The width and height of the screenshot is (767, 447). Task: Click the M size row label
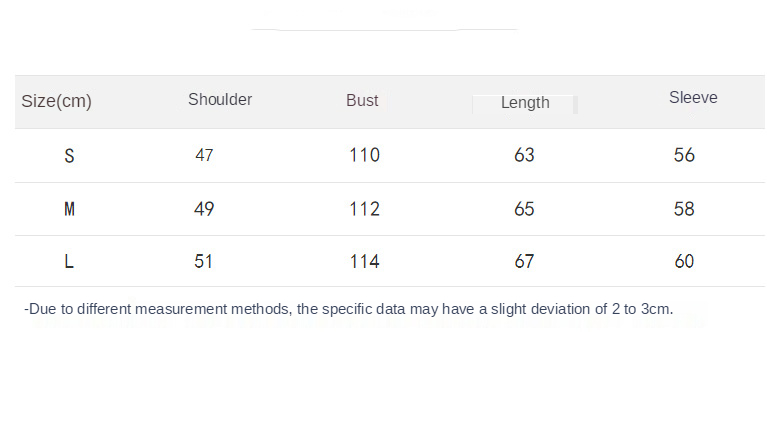(69, 209)
